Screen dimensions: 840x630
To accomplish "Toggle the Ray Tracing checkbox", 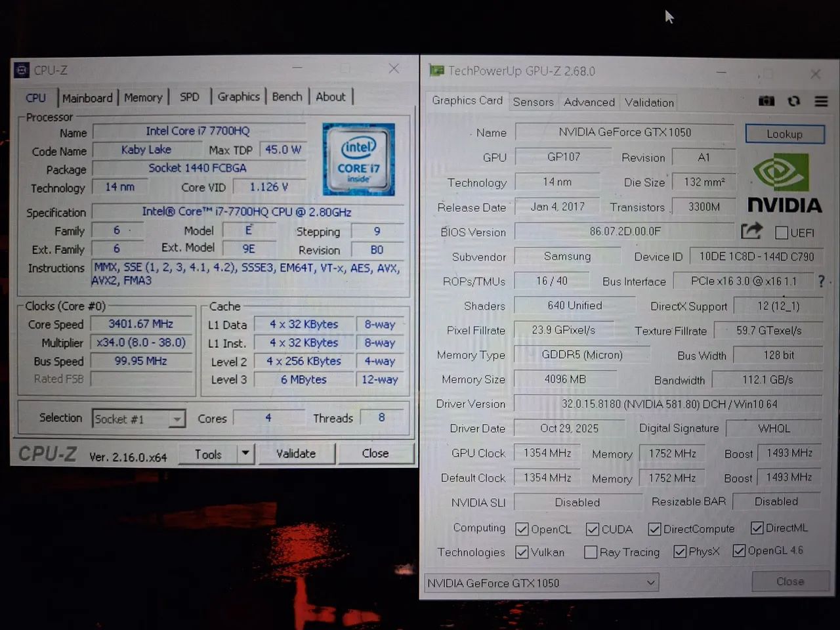I will [591, 552].
